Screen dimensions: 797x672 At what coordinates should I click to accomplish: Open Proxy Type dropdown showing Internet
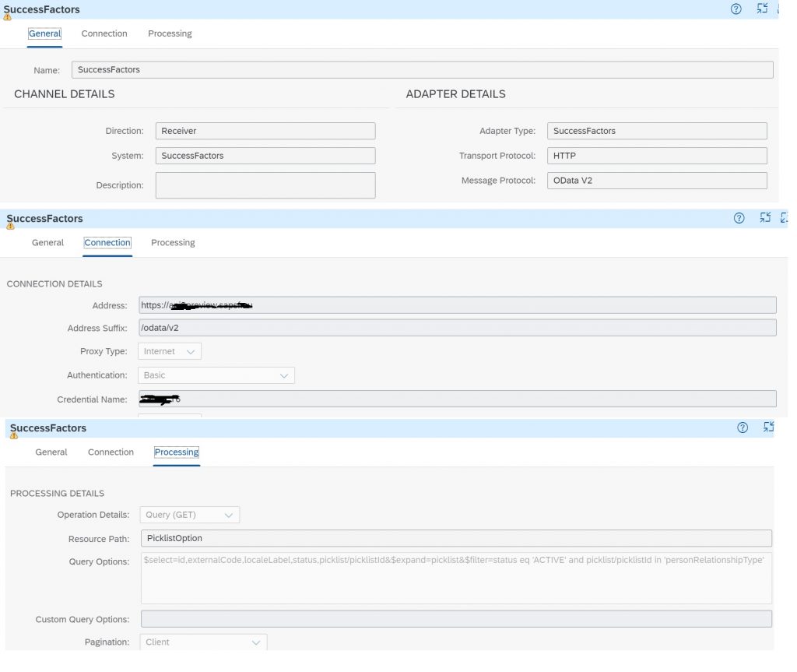pyautogui.click(x=170, y=351)
